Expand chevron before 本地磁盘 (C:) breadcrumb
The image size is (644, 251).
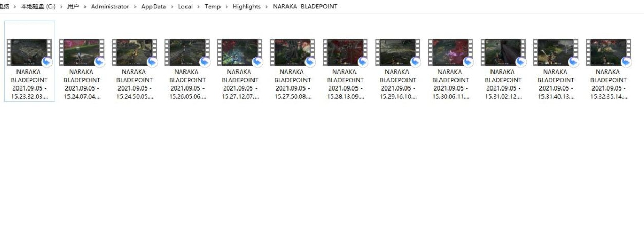15,6
